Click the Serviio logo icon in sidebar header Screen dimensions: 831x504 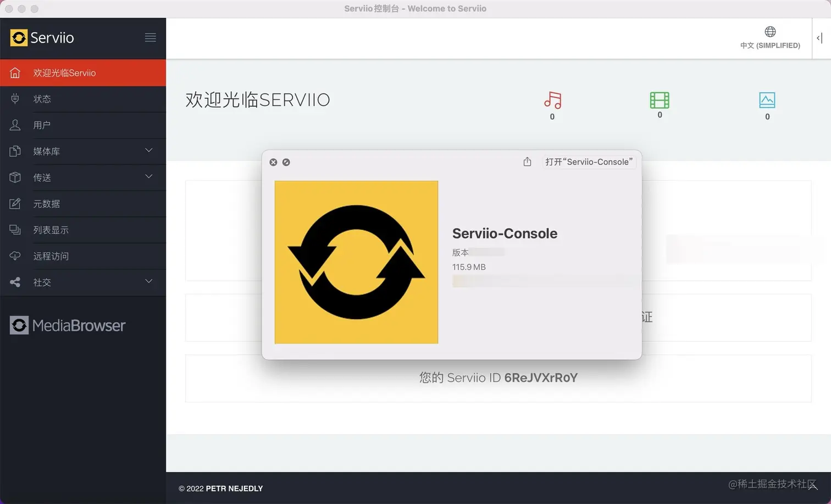tap(19, 37)
